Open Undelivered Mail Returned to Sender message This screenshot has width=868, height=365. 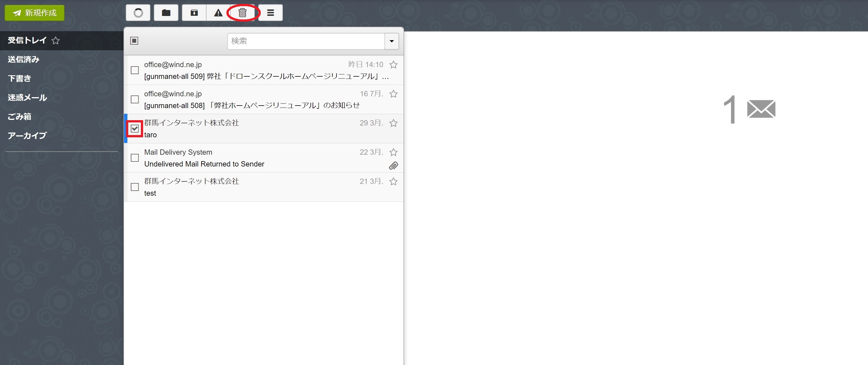[204, 164]
